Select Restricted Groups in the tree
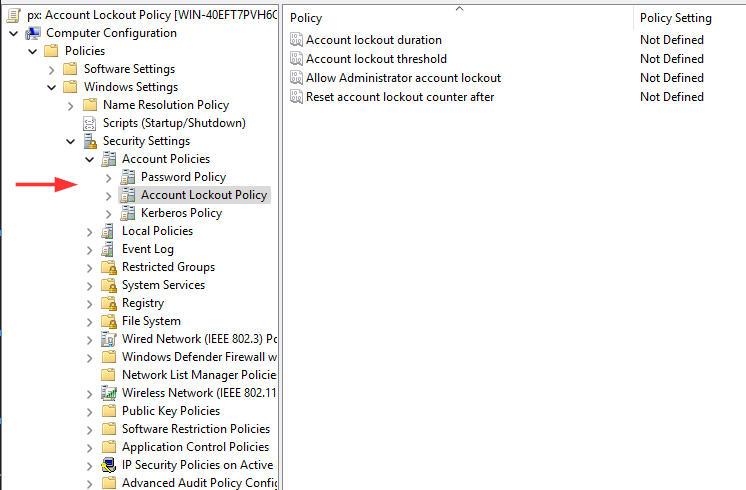746x490 pixels. tap(168, 267)
